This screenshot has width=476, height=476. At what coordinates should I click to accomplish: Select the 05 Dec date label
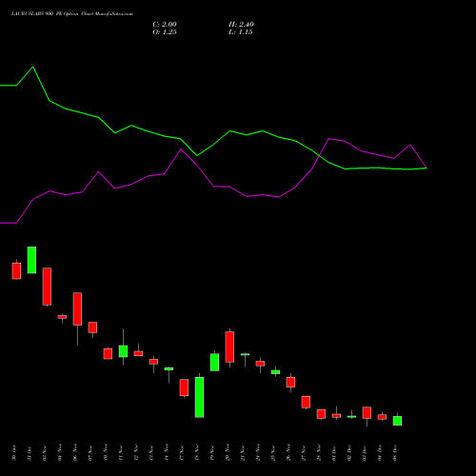pyautogui.click(x=395, y=453)
